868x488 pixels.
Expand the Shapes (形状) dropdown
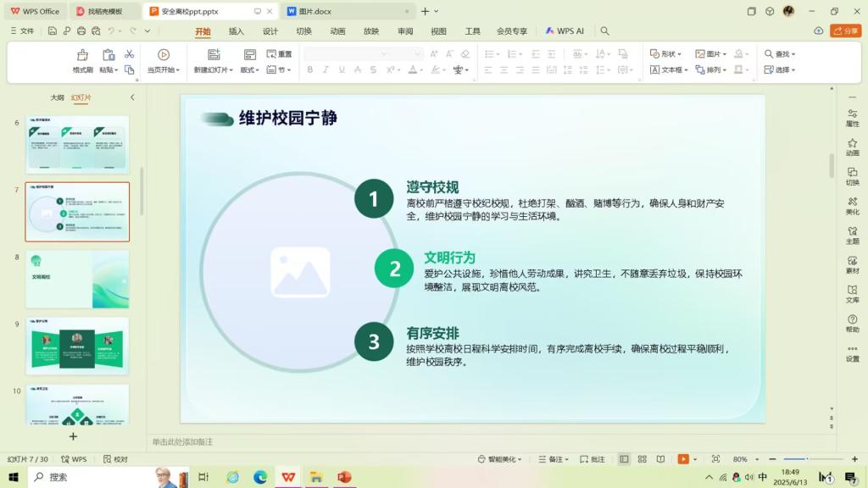pyautogui.click(x=666, y=54)
